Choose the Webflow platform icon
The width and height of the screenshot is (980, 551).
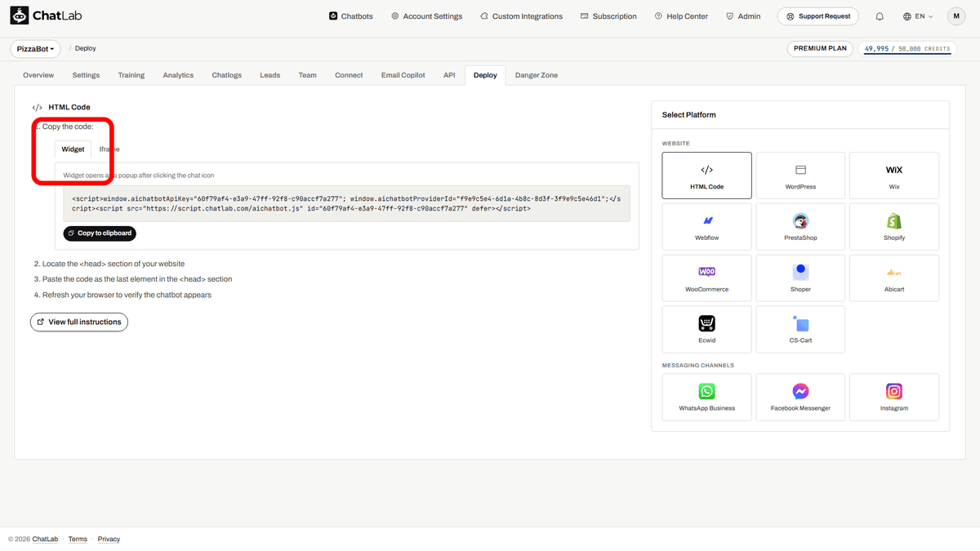click(x=707, y=221)
